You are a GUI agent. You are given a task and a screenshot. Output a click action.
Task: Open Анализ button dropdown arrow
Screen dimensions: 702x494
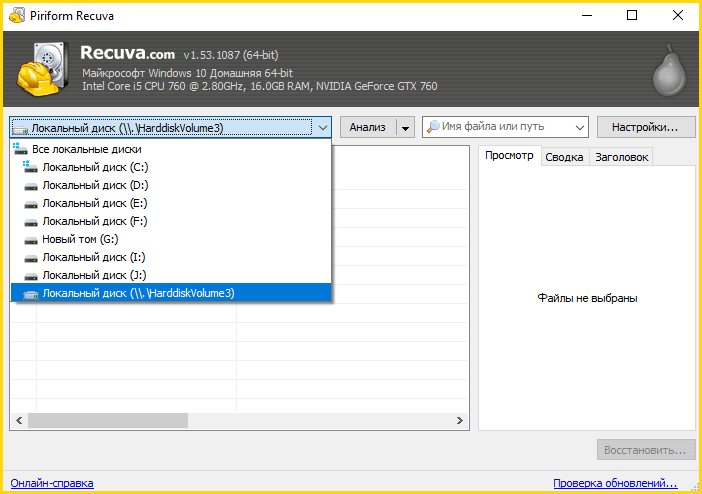coord(405,128)
